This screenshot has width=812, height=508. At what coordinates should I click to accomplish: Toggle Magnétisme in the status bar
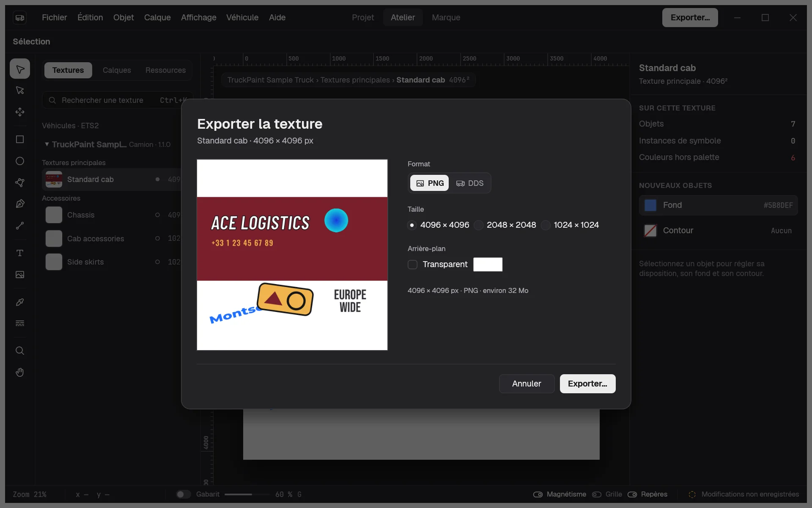click(x=560, y=494)
